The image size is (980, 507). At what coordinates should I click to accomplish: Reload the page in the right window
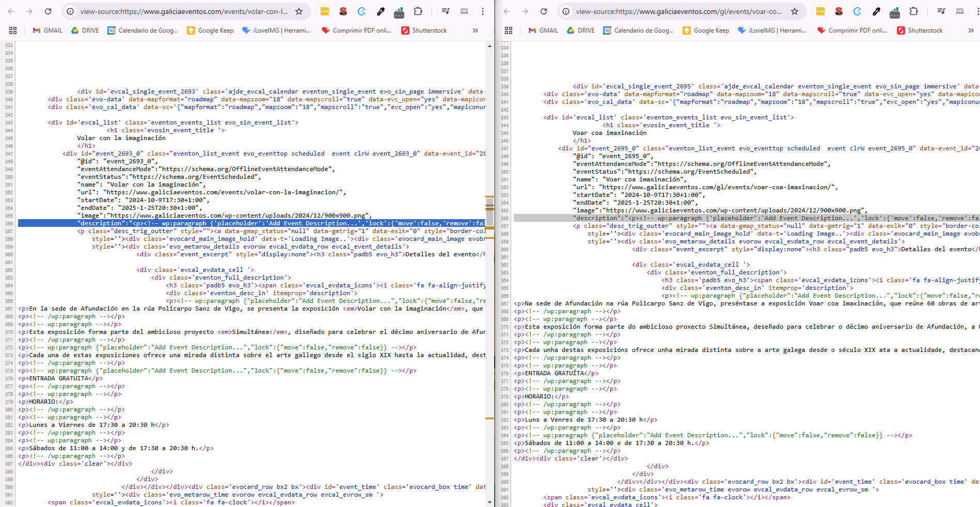click(x=544, y=11)
